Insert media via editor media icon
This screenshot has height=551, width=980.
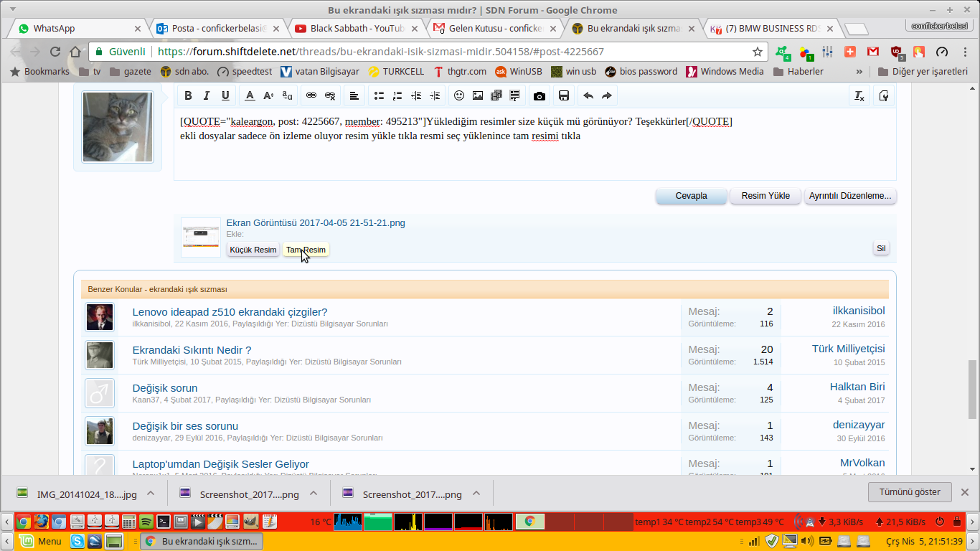pyautogui.click(x=496, y=95)
